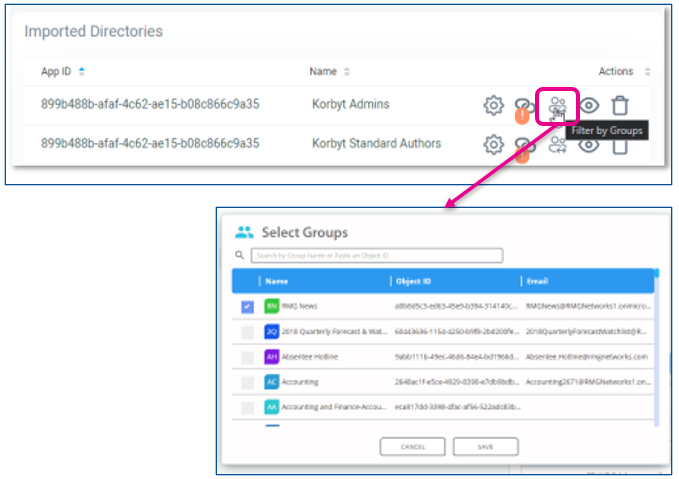Sort directories by Name column arrows
Viewport: 679px width, 479px height.
(347, 71)
